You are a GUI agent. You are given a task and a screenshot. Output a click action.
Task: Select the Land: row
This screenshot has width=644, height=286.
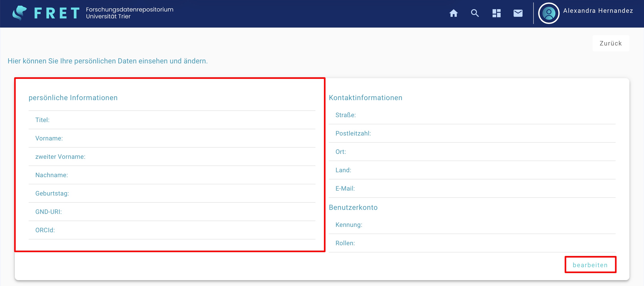[472, 170]
